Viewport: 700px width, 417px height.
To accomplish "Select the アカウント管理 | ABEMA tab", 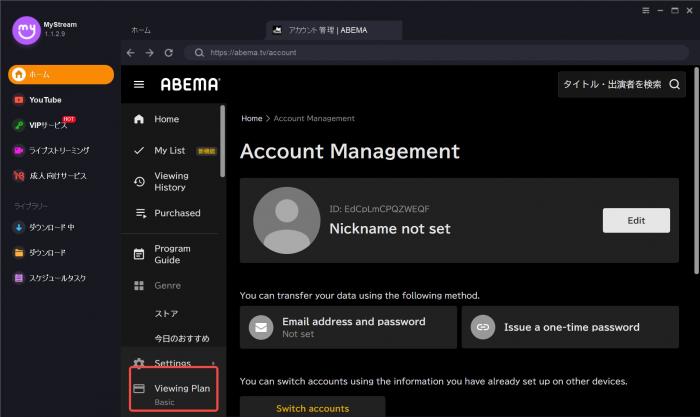I will tap(333, 30).
